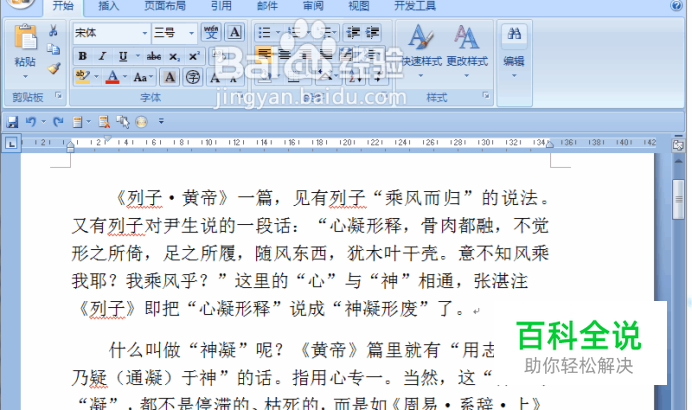Toggle bold formatting

83,56
